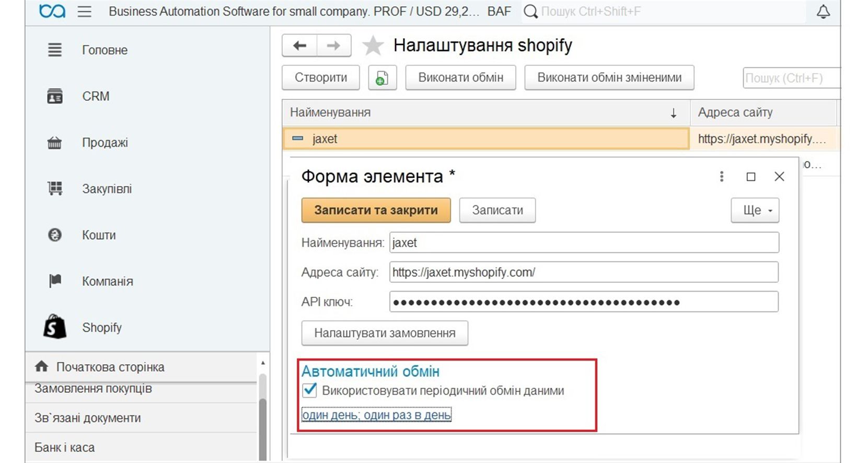Open the Кошти section

coord(99,235)
